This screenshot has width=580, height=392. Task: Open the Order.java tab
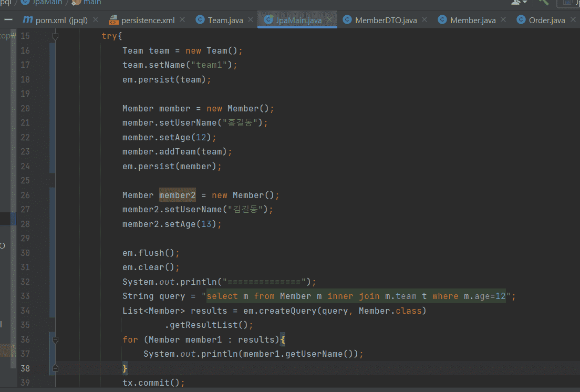[541, 20]
